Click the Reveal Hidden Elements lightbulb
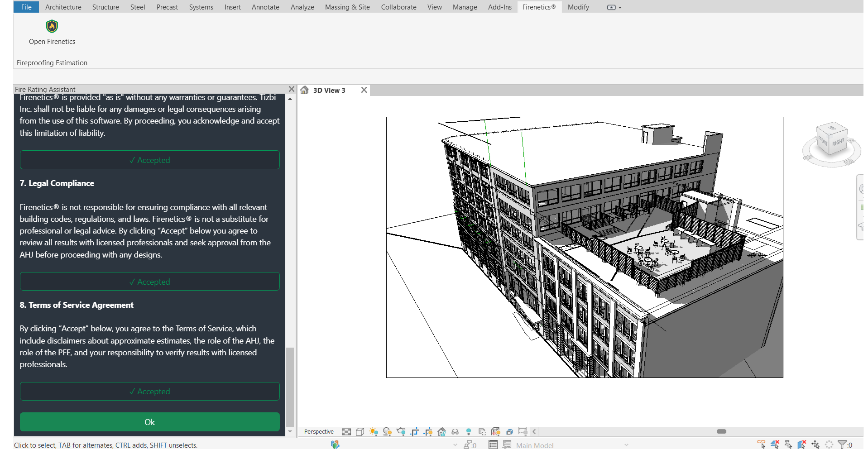Image resolution: width=868 pixels, height=449 pixels. [469, 432]
